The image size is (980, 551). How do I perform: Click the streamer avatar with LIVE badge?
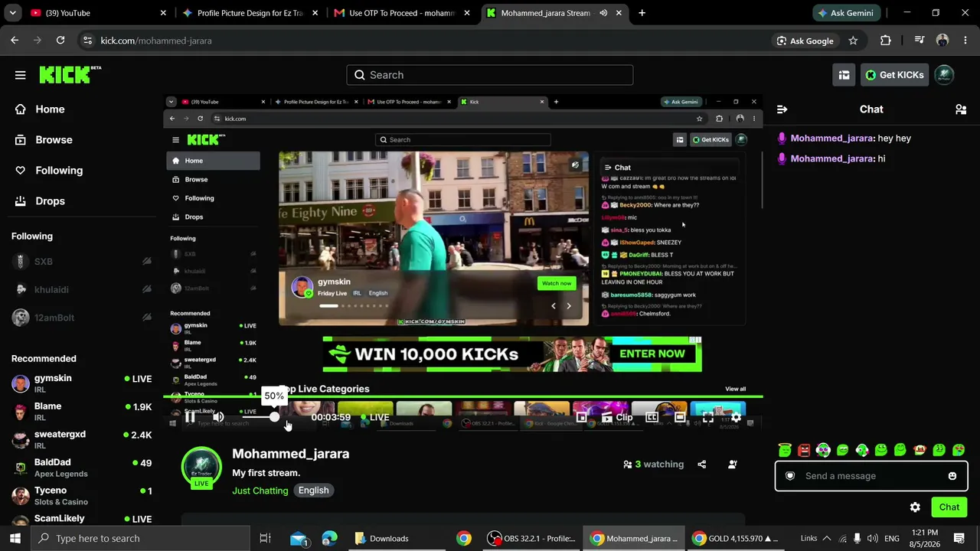coord(201,468)
